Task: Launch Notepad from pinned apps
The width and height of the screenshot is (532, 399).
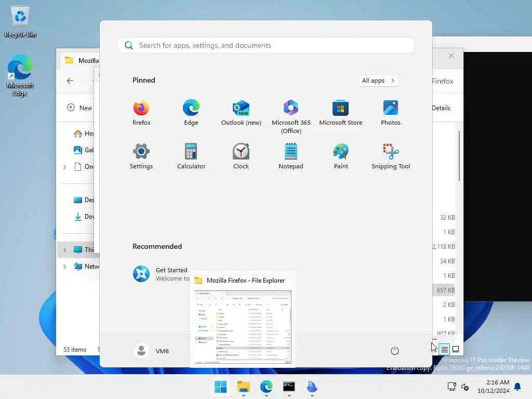Action: (291, 156)
